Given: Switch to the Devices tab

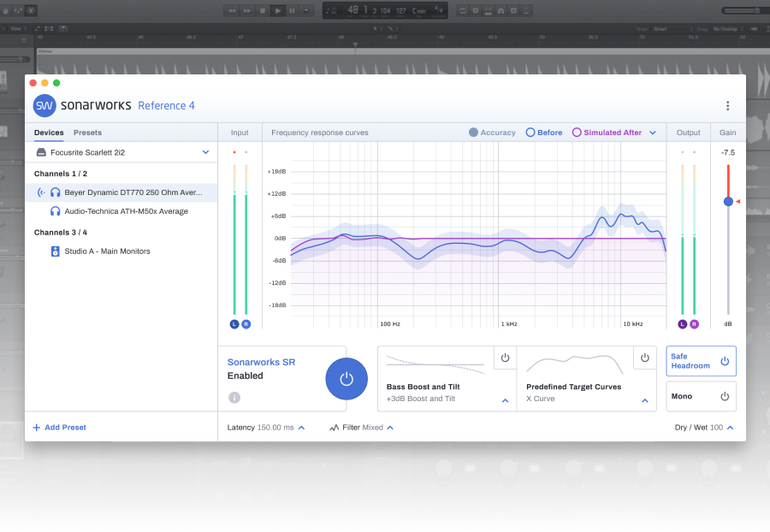Looking at the screenshot, I should coord(49,133).
